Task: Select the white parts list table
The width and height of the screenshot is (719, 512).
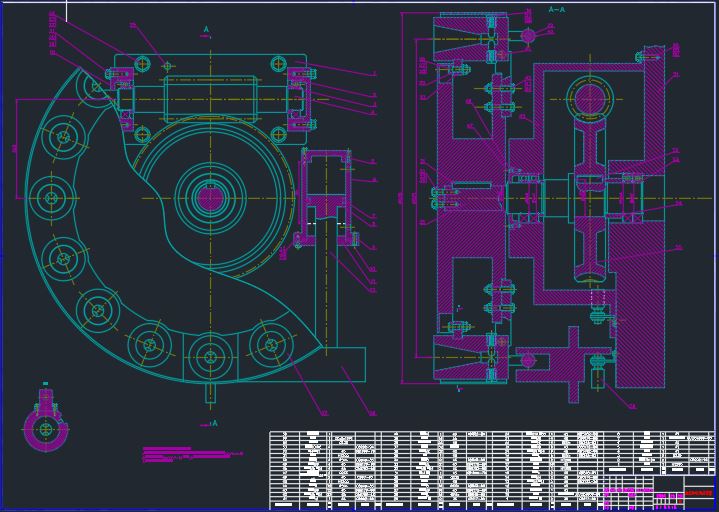Action: tap(492, 471)
